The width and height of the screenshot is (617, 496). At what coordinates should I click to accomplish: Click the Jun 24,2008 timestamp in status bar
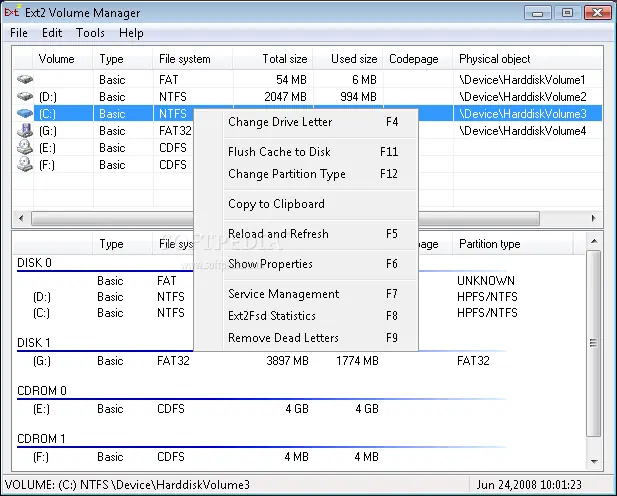point(529,485)
